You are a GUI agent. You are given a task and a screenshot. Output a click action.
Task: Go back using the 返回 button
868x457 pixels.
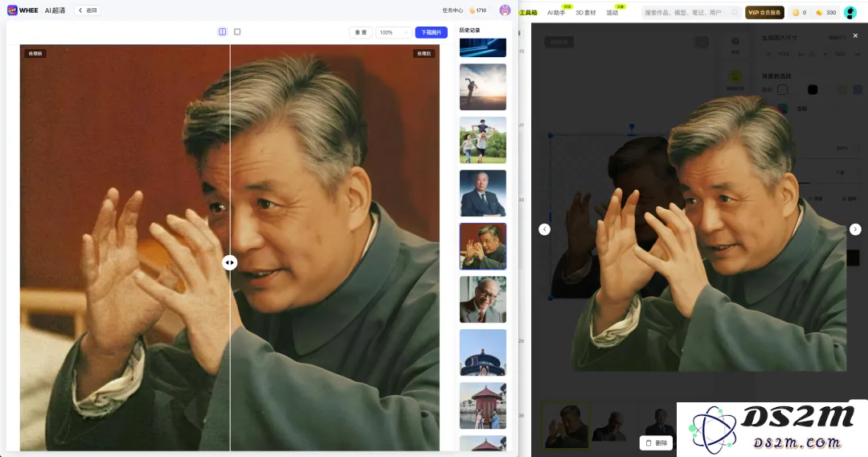[x=88, y=10]
